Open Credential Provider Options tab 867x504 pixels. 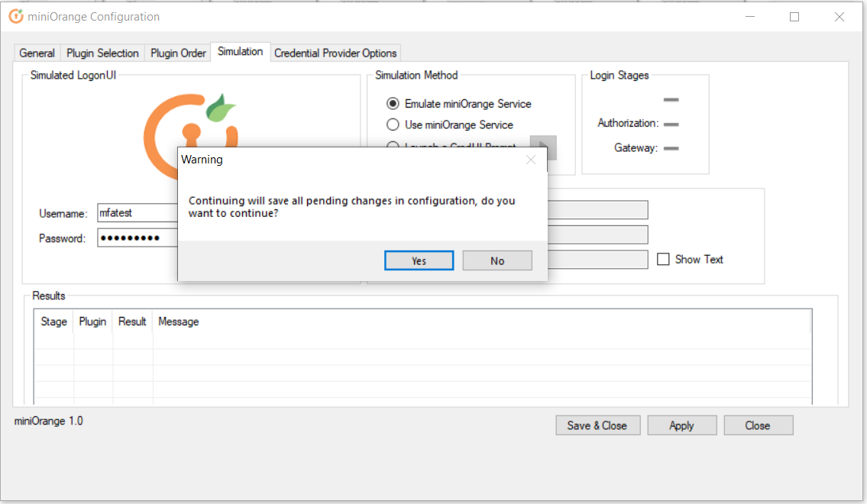pos(335,53)
